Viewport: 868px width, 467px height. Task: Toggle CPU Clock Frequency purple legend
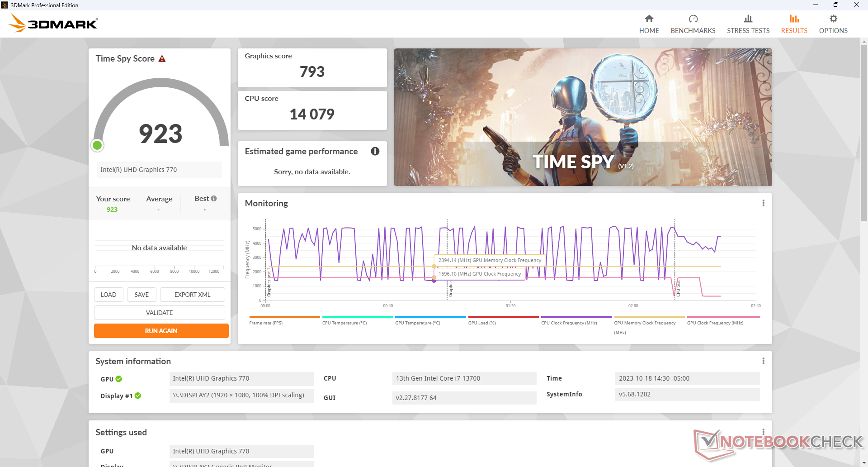point(576,320)
